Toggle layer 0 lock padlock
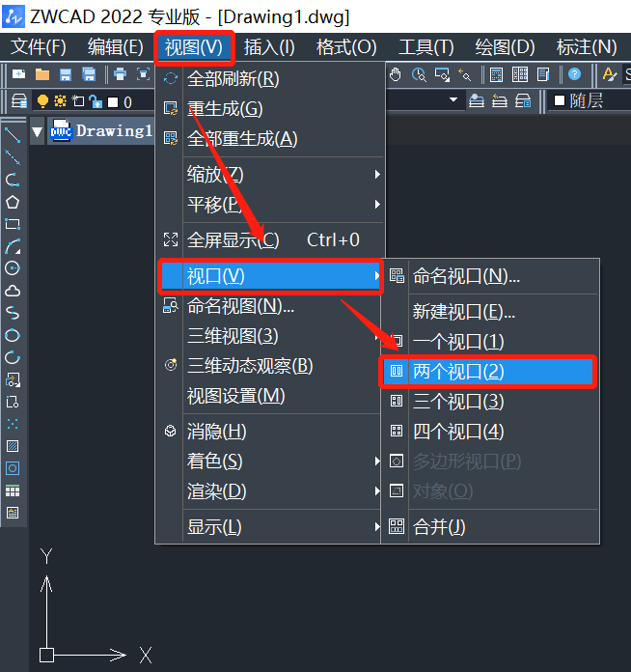Screen dimensions: 631x672 pos(96,101)
